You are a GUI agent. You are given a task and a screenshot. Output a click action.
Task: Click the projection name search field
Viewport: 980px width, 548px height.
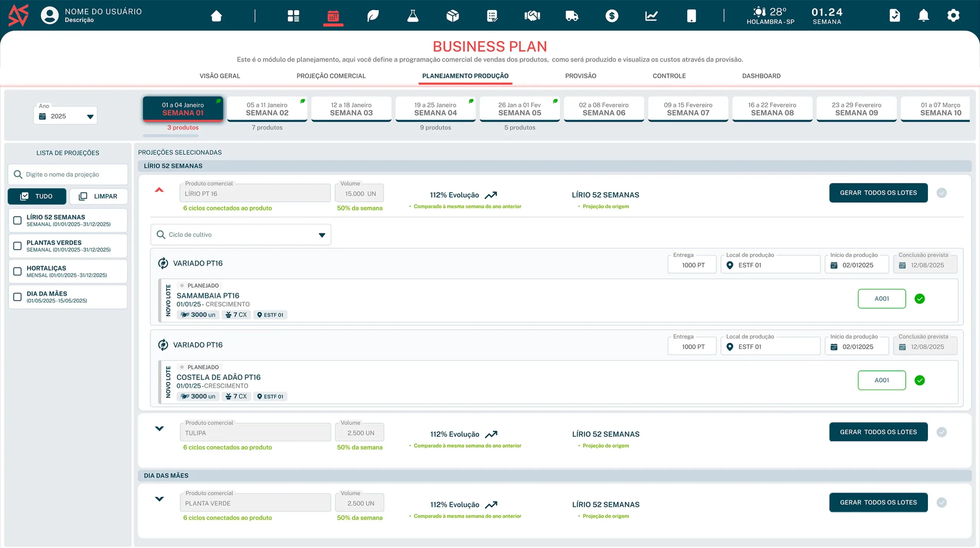[x=68, y=175]
